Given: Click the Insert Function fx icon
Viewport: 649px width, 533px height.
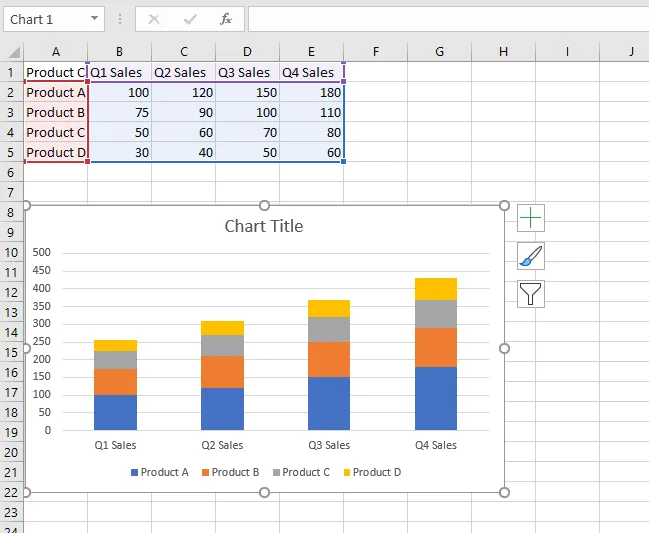Looking at the screenshot, I should click(226, 19).
